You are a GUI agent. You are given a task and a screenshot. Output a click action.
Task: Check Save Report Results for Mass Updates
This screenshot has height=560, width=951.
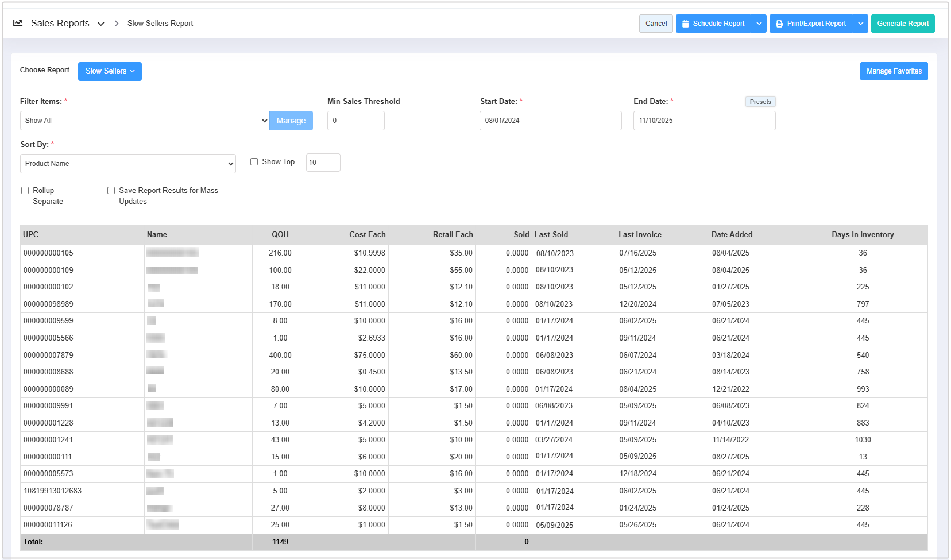click(111, 191)
